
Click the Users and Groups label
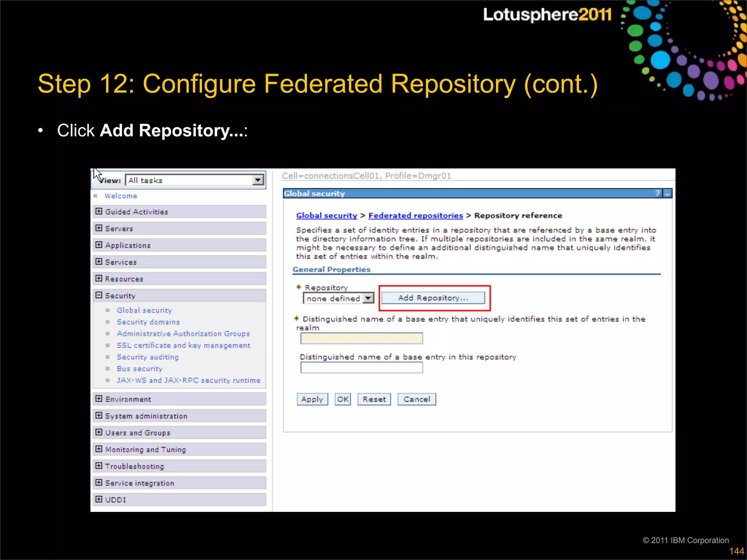(x=138, y=433)
